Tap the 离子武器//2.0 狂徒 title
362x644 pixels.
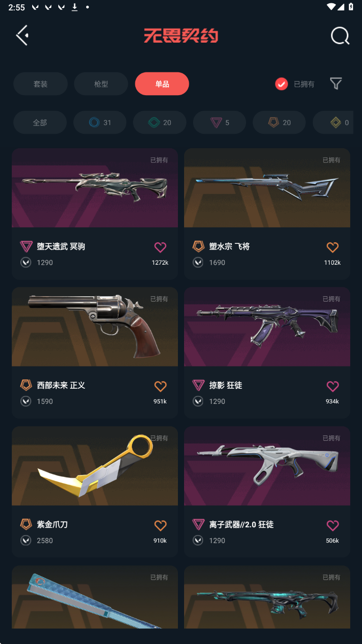[x=241, y=525]
